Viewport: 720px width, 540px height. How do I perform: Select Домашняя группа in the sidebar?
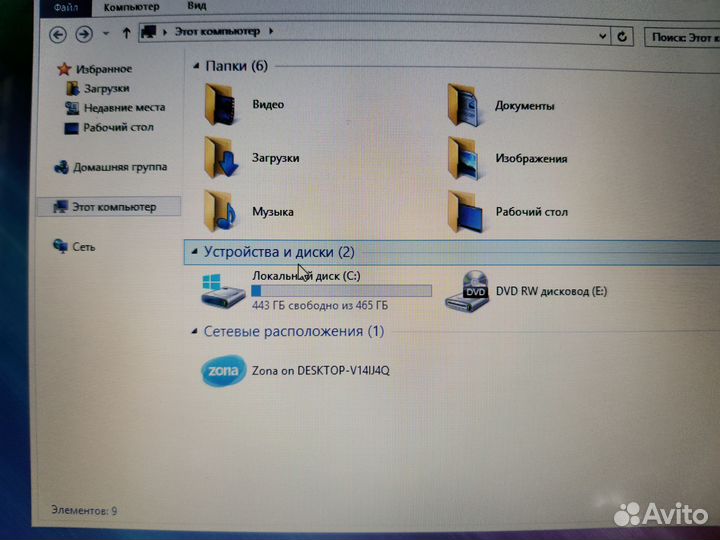120,167
